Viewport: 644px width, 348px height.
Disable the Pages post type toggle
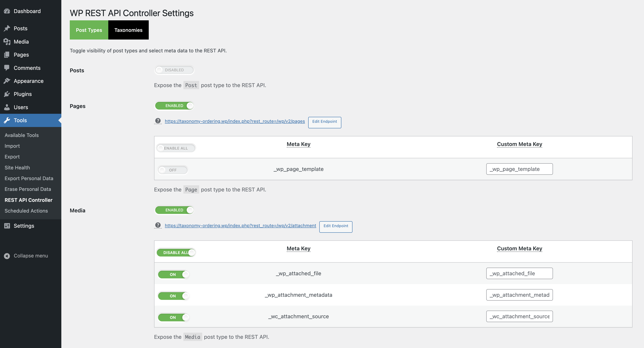(x=174, y=106)
